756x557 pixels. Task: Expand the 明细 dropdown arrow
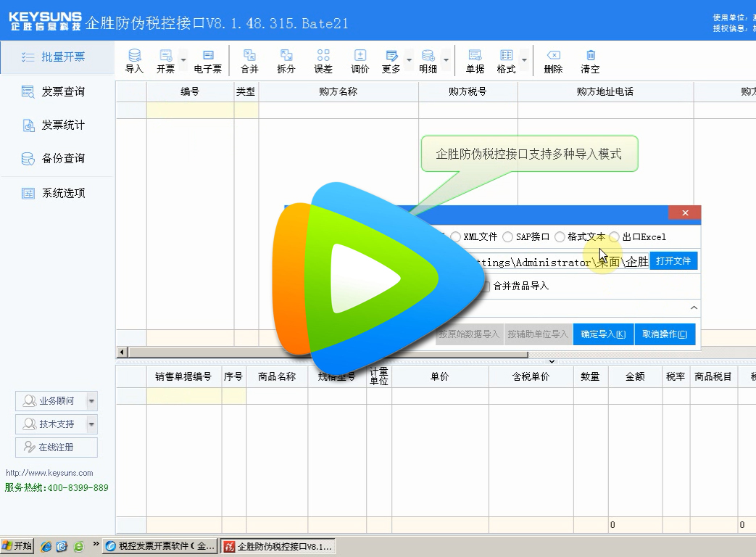[x=446, y=60]
